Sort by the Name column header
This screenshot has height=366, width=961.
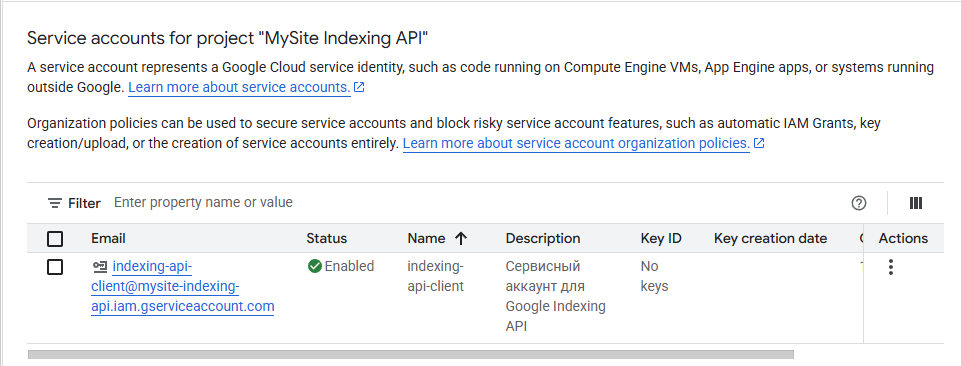coord(426,238)
